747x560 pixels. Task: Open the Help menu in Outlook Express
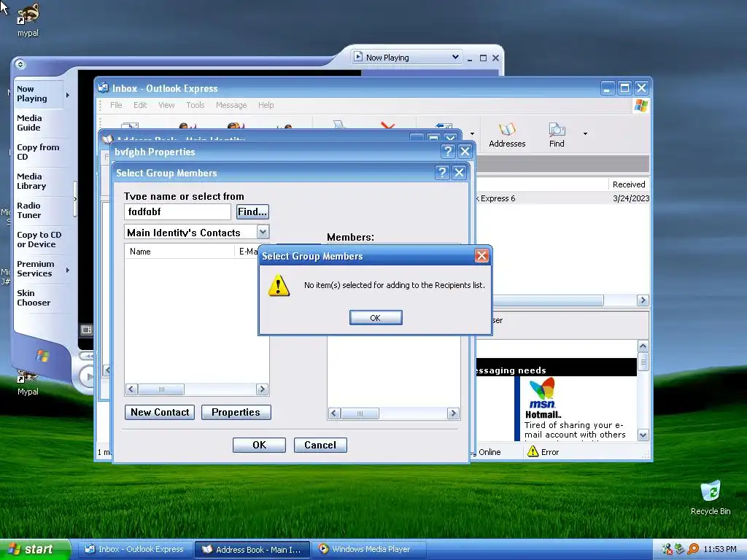(266, 105)
